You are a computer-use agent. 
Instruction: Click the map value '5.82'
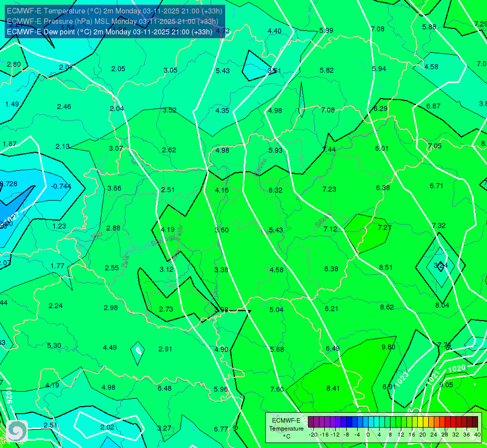(x=327, y=71)
